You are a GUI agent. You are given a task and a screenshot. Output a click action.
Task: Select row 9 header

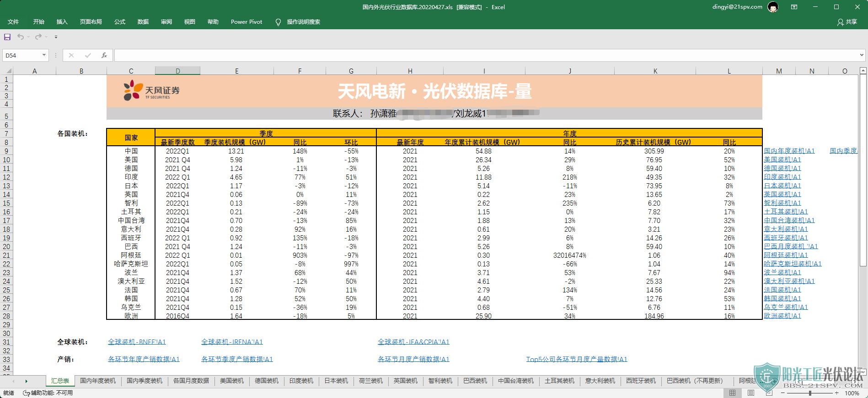[x=6, y=151]
